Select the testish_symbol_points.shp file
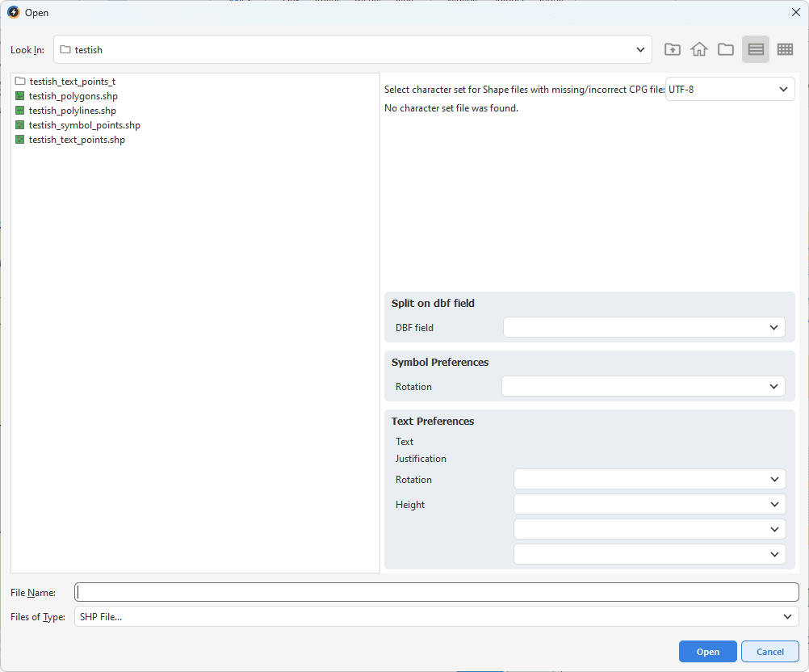 click(x=84, y=125)
